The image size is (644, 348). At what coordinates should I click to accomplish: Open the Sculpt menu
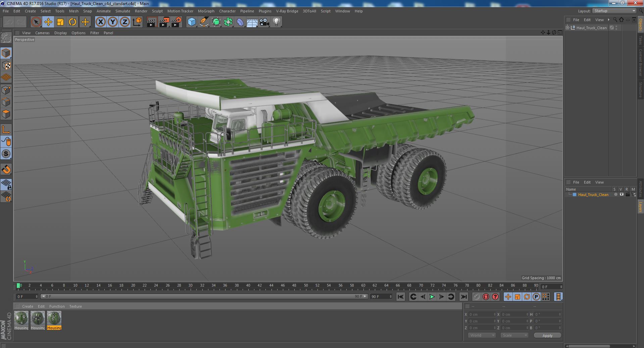pyautogui.click(x=157, y=11)
